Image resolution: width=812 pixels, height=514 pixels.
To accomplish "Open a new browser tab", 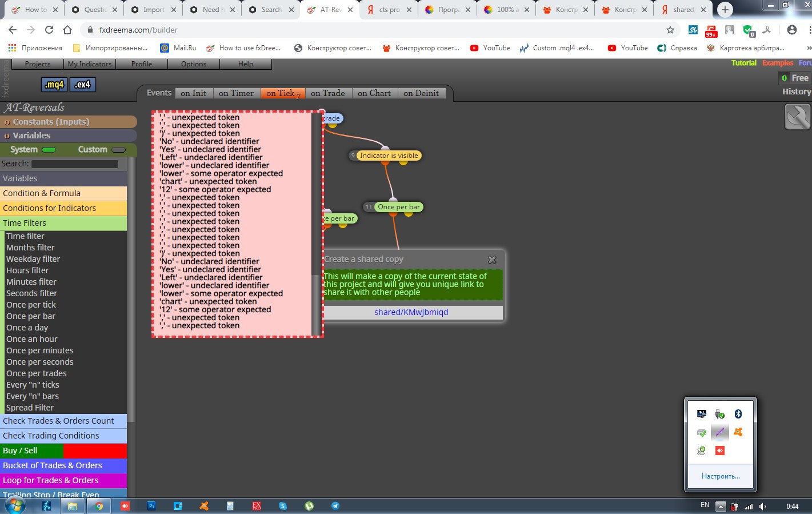I will (x=725, y=10).
